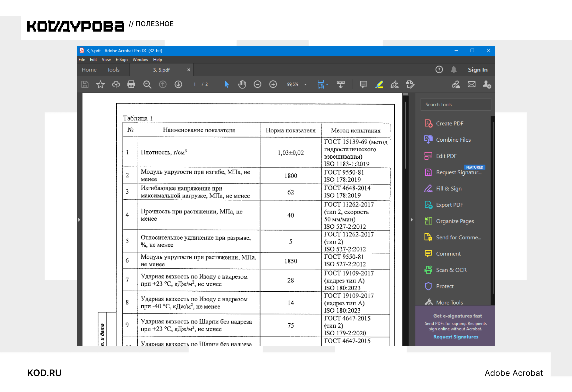
Task: Switch to the Home tab
Action: click(x=89, y=70)
